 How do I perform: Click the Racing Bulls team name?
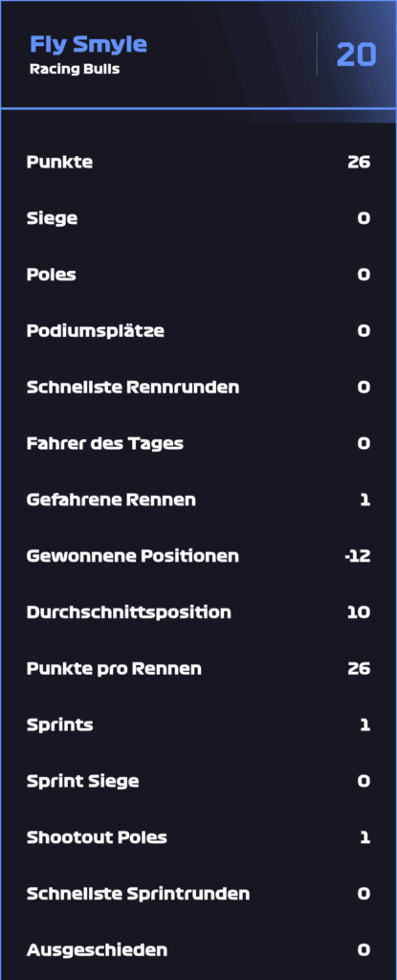pyautogui.click(x=75, y=69)
